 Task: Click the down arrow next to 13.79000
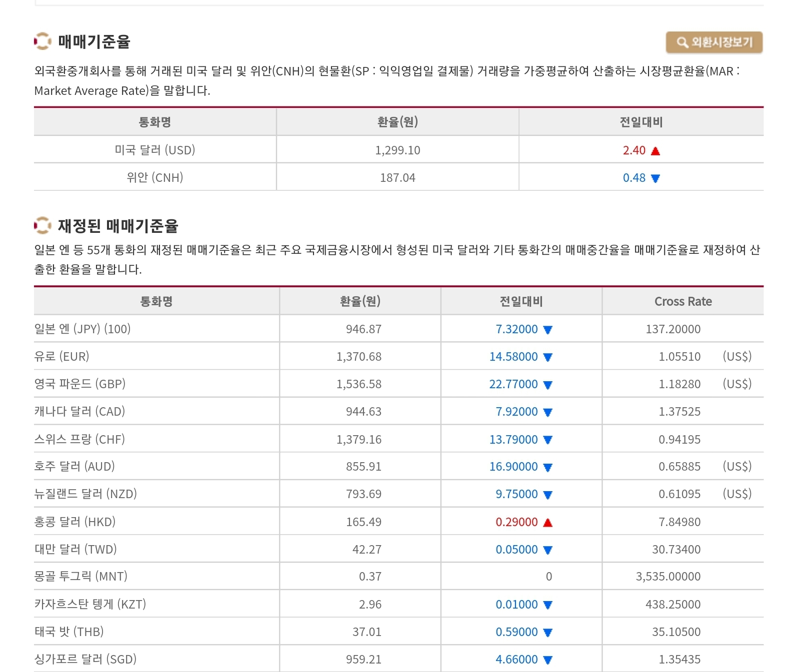click(x=547, y=440)
